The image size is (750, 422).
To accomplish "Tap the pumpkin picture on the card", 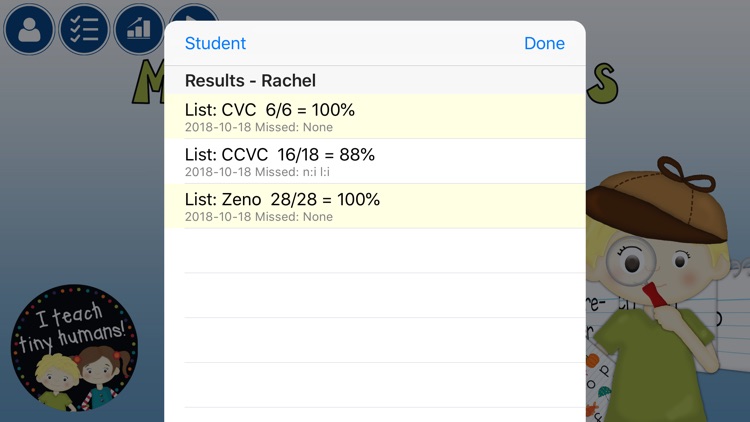I will coord(592,360).
